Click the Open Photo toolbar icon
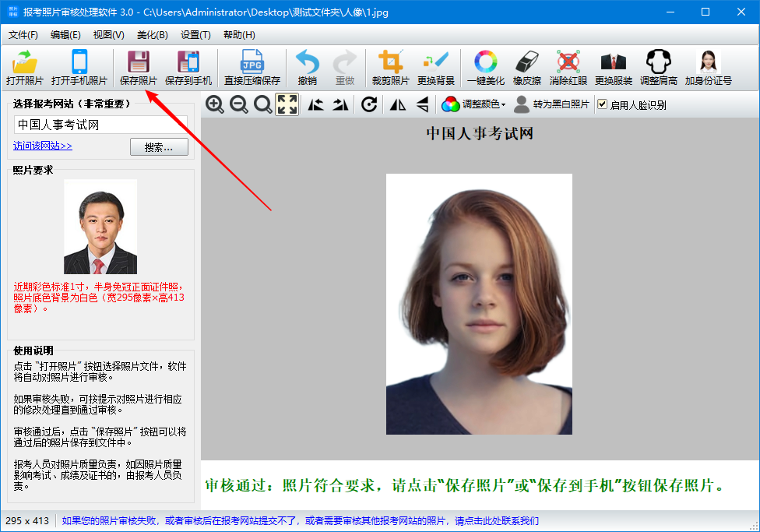760x532 pixels. [25, 68]
